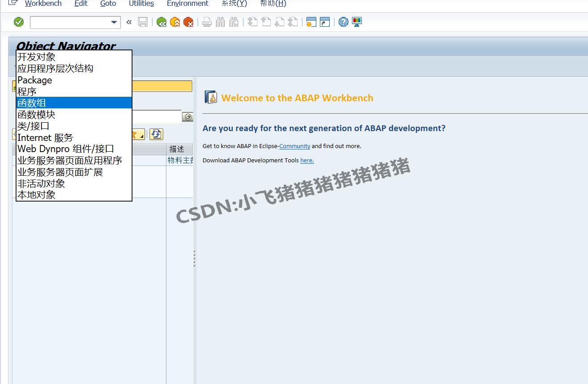Select 业务服务器页面应用程序 option
Screen dimensions: 588x384
(x=74, y=161)
